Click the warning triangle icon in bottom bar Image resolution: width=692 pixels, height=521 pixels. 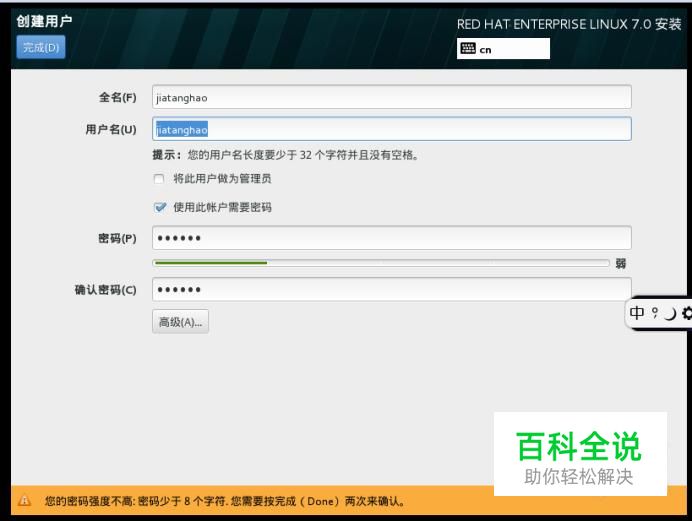[x=24, y=501]
